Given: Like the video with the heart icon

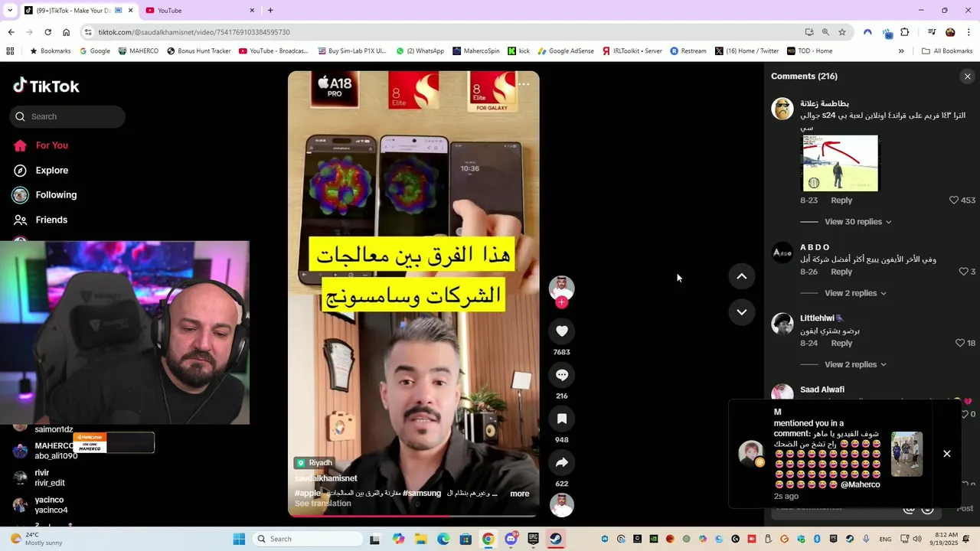Looking at the screenshot, I should (561, 331).
